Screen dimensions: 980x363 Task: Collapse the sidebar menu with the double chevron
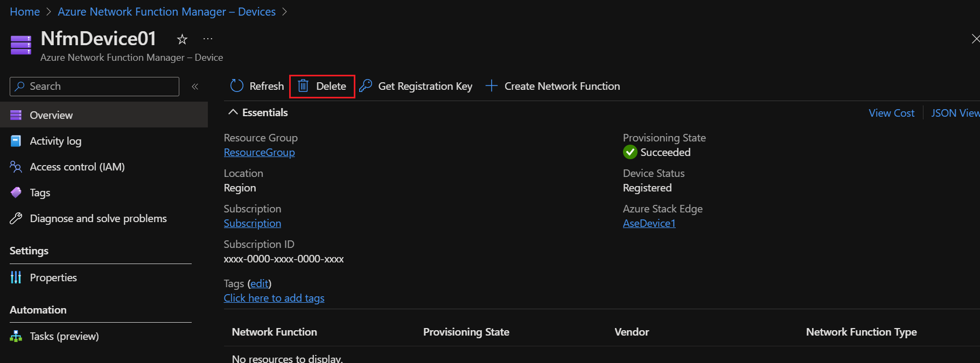(x=195, y=87)
